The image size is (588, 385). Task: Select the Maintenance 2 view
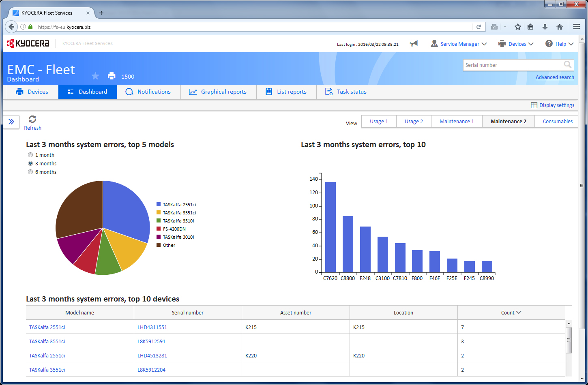(509, 121)
